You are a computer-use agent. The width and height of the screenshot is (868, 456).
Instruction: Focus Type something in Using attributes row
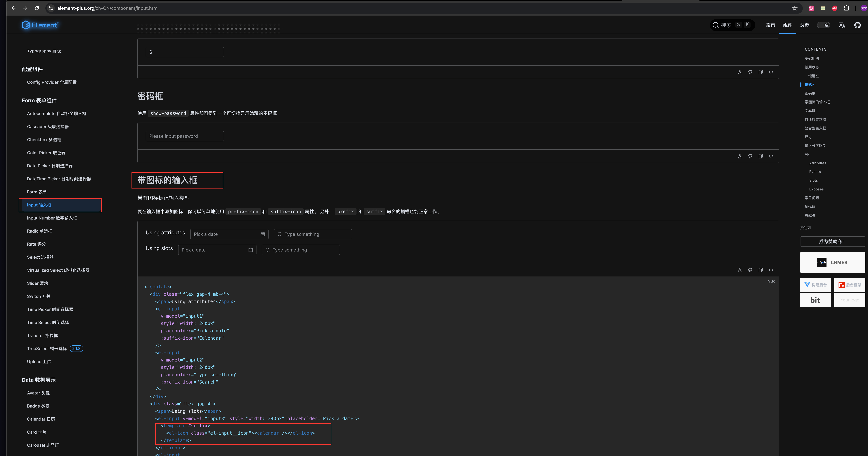pyautogui.click(x=313, y=234)
